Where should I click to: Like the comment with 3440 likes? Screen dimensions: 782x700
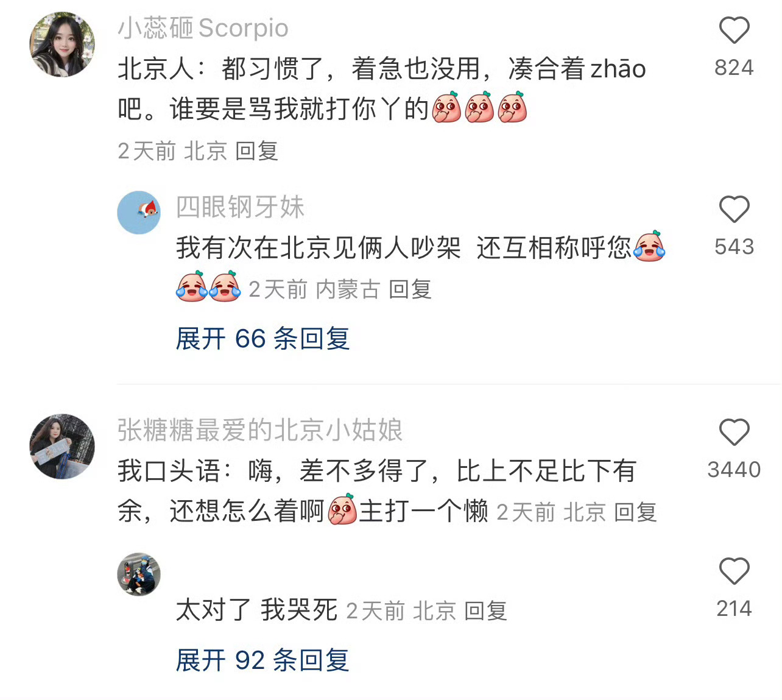tap(734, 433)
